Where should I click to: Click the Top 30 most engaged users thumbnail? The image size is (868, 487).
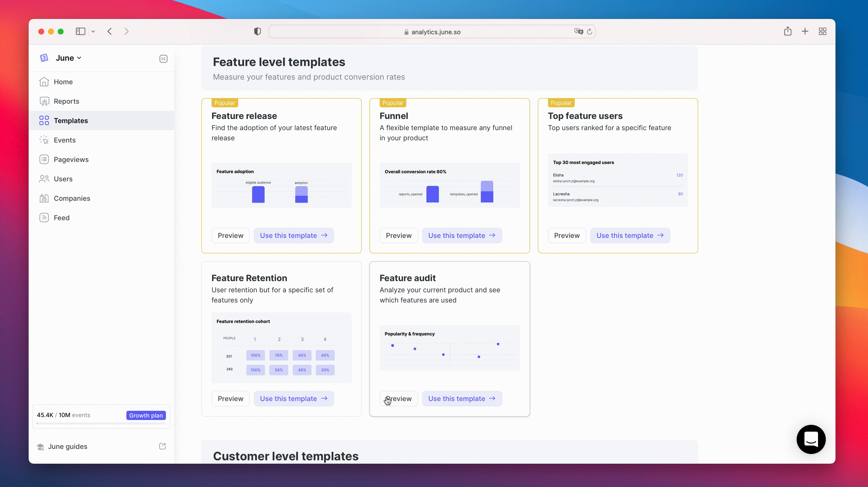coord(618,180)
